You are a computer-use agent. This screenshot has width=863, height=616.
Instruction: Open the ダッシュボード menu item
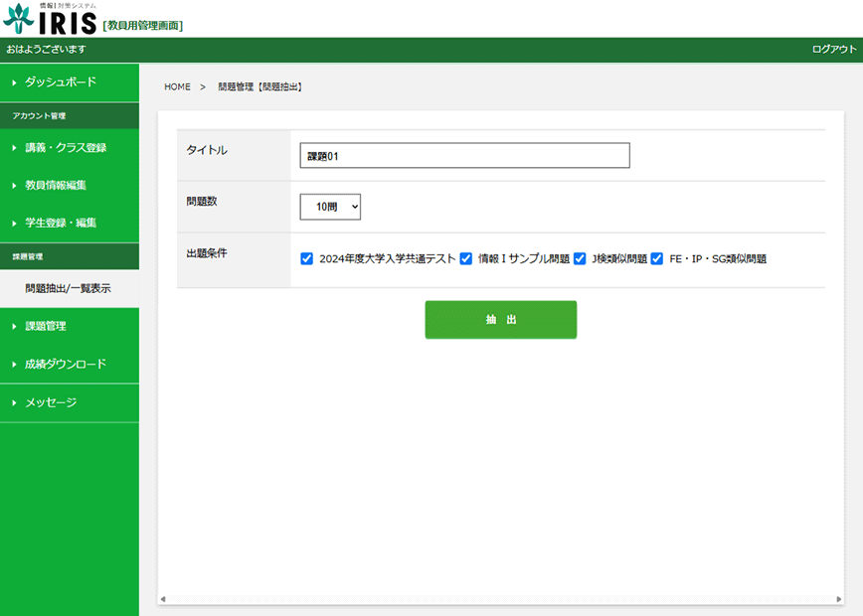(70, 82)
